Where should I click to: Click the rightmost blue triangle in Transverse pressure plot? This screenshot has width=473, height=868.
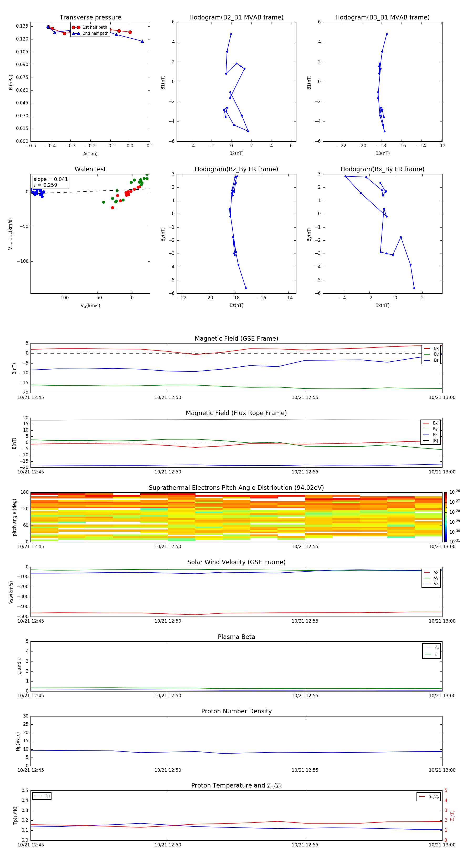click(x=142, y=41)
